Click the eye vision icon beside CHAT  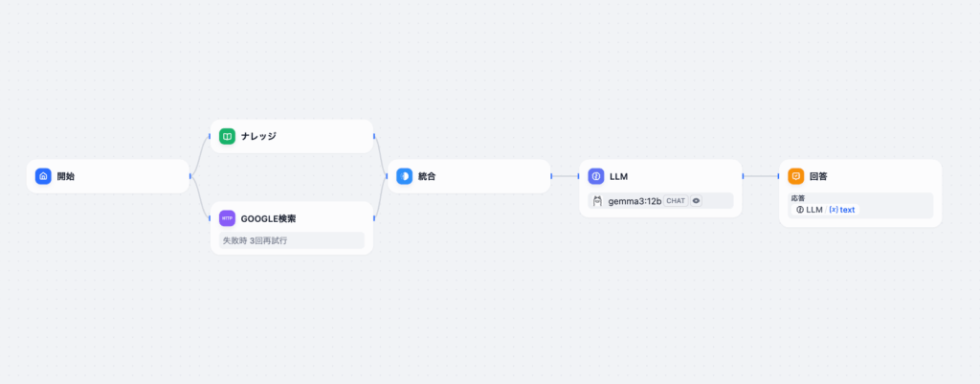pos(697,201)
